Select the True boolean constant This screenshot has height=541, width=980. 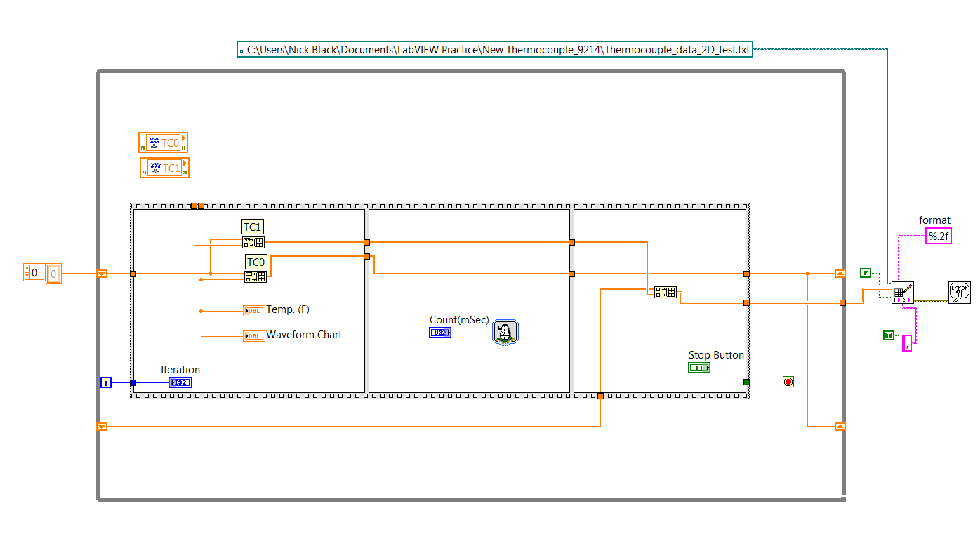coord(889,335)
